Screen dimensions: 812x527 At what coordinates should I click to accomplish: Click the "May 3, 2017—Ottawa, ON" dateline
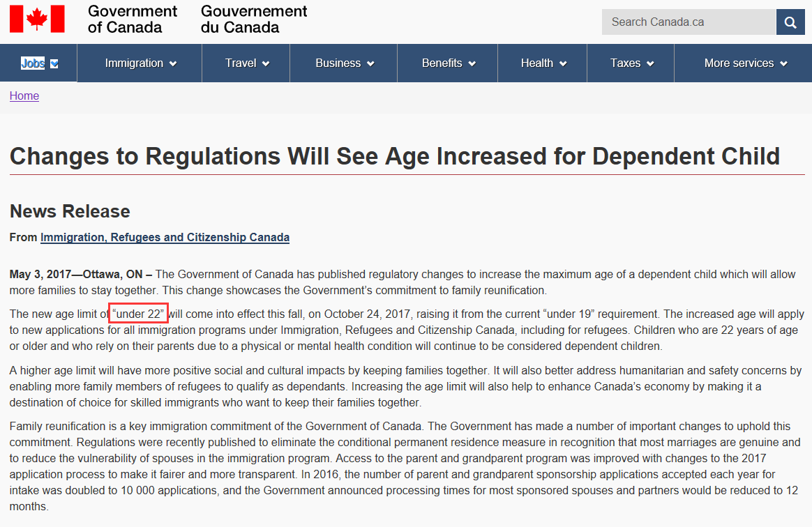[x=75, y=275]
